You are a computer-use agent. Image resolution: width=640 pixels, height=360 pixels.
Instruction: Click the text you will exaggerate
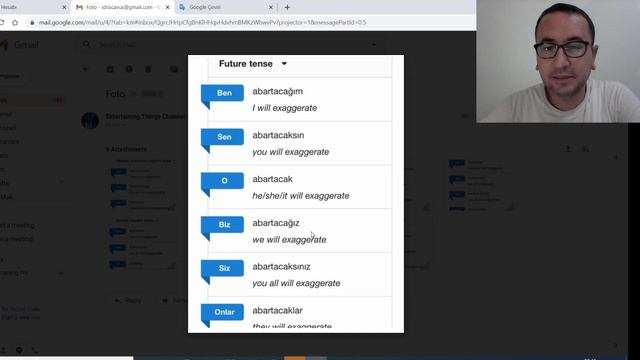291,152
